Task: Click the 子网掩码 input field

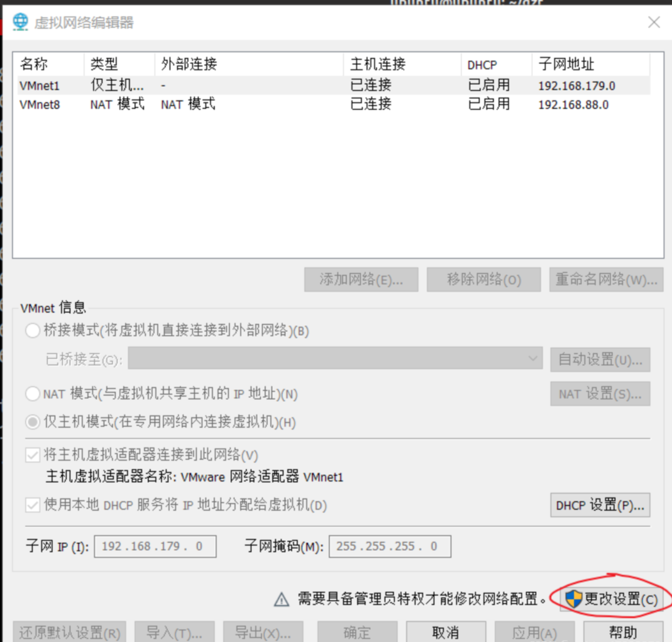Action: [390, 546]
